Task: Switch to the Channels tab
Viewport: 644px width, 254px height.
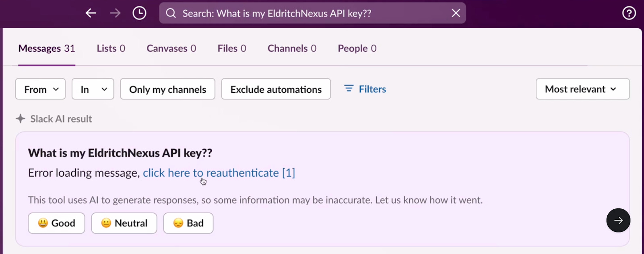Action: (292, 48)
